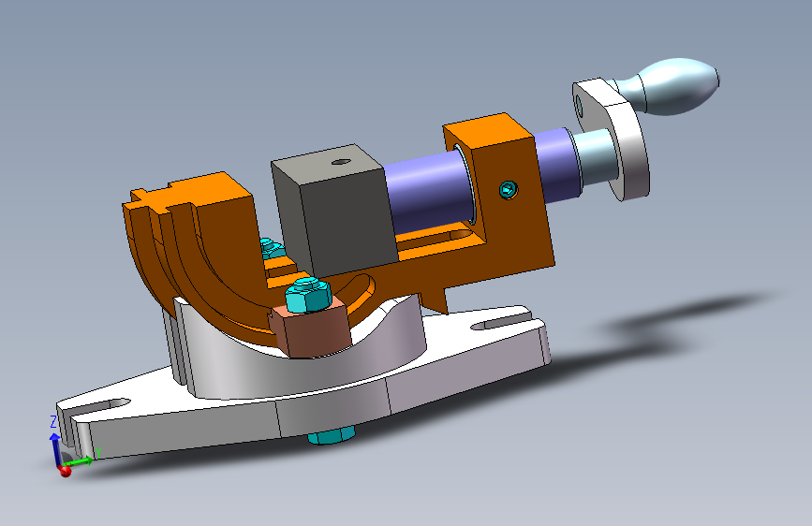
Task: Click the green Y axis arrow of triad
Action: click(x=81, y=460)
